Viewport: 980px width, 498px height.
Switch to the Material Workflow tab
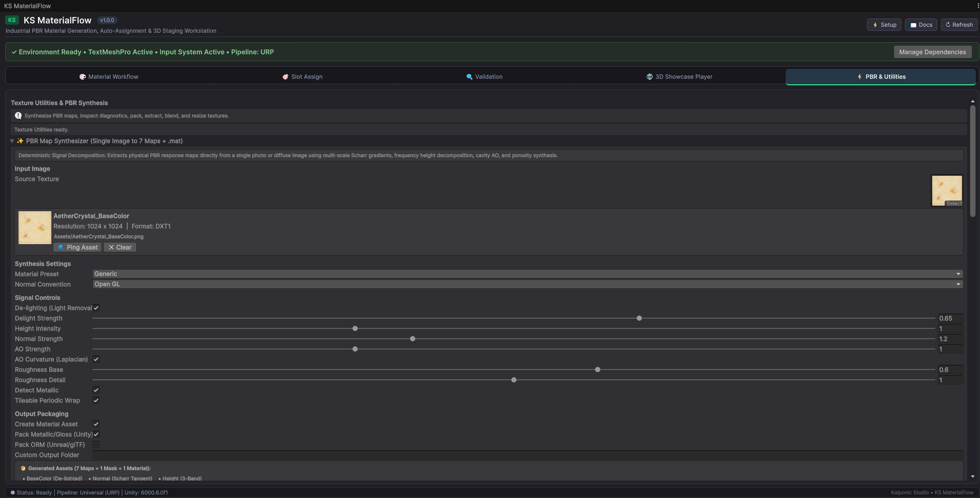[108, 77]
